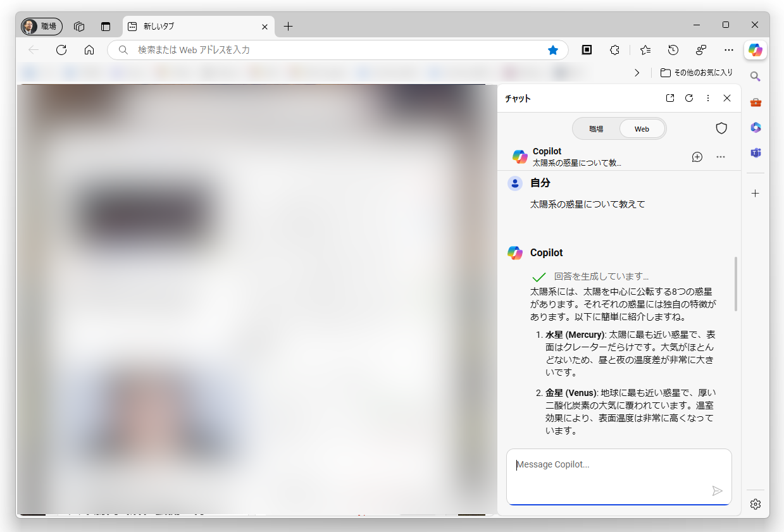Go to the home page icon
The height and width of the screenshot is (532, 784).
pos(89,49)
